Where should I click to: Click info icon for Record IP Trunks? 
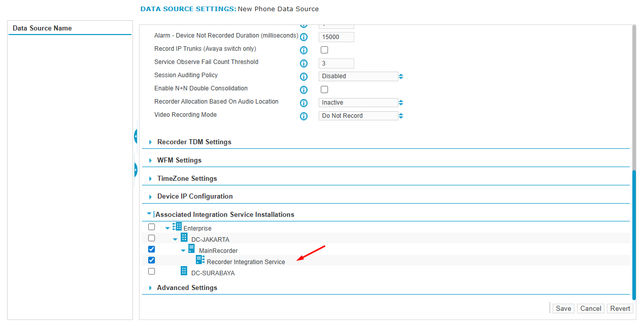click(303, 50)
